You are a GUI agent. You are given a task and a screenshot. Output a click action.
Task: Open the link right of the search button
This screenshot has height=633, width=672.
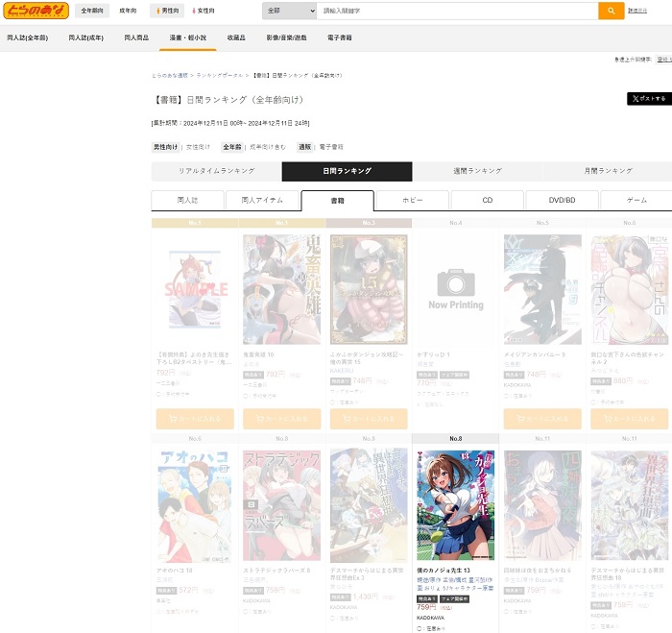[x=637, y=11]
